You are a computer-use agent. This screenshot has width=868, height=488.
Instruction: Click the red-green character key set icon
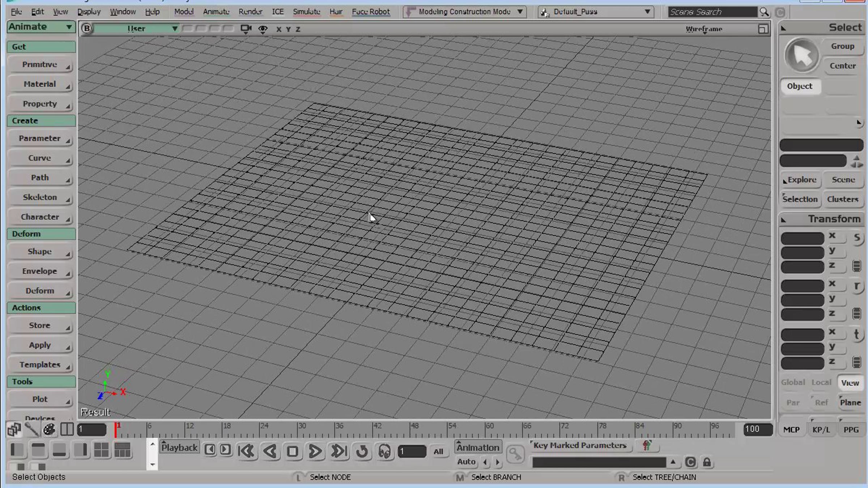pos(647,445)
